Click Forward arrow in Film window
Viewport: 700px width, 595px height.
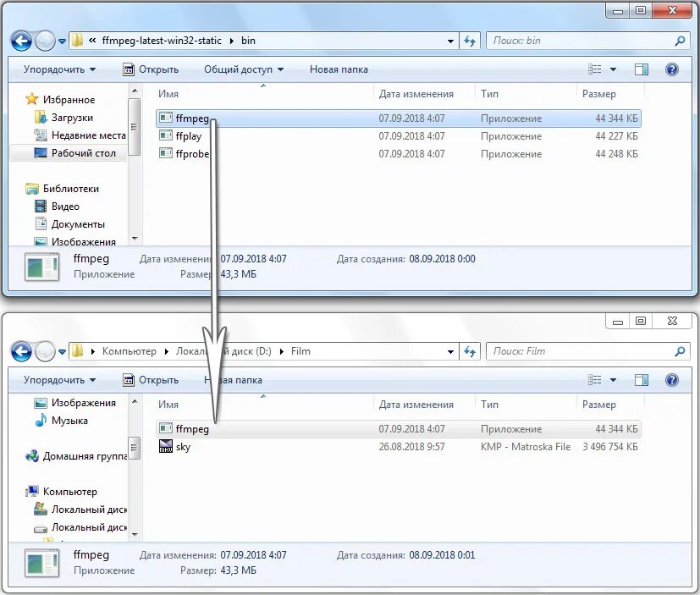[45, 352]
